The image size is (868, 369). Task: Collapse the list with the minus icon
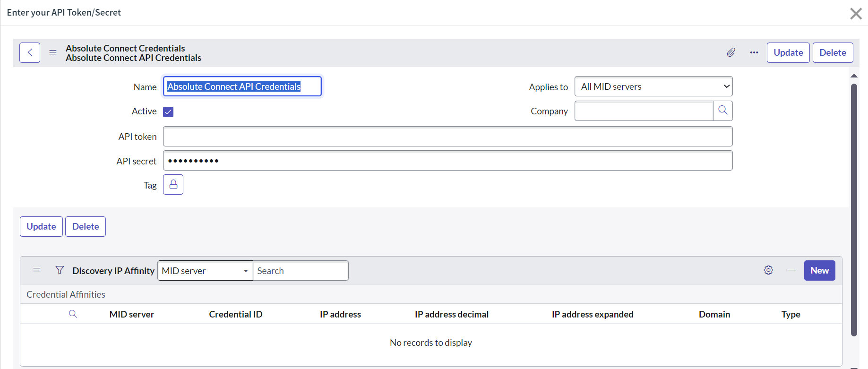tap(791, 270)
